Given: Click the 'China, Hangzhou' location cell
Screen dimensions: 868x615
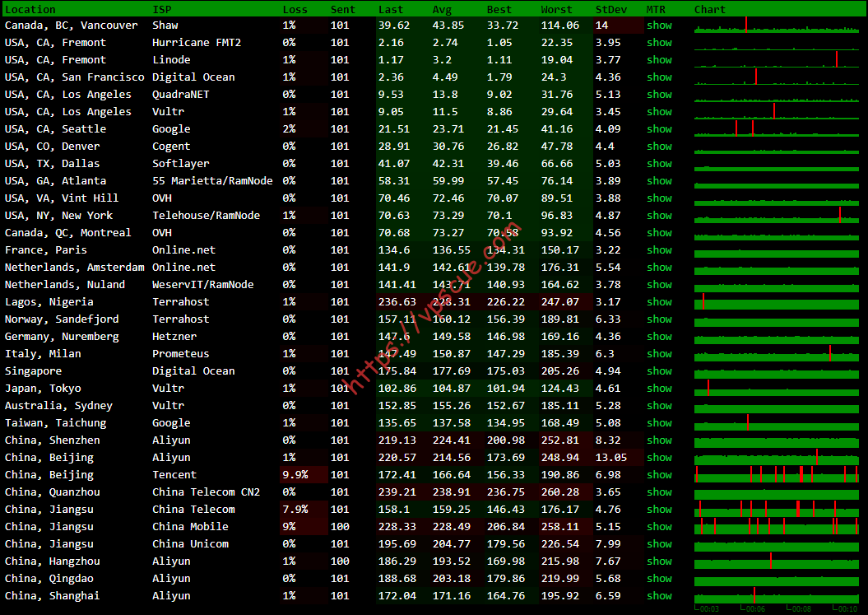Looking at the screenshot, I should tap(53, 561).
